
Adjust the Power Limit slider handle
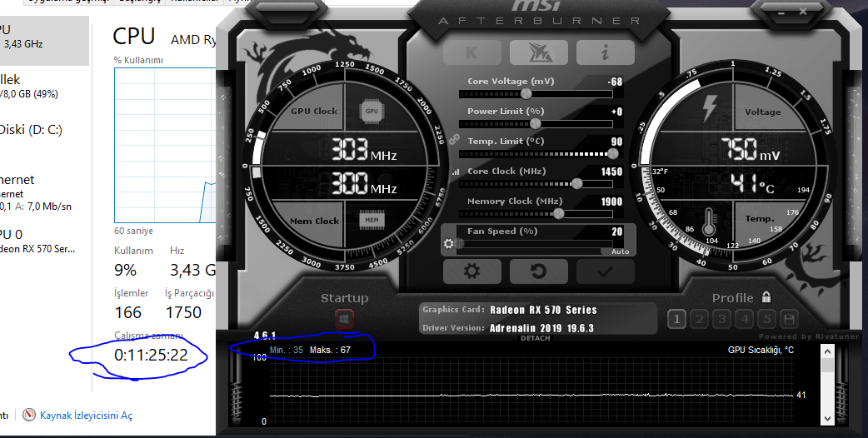click(x=536, y=124)
